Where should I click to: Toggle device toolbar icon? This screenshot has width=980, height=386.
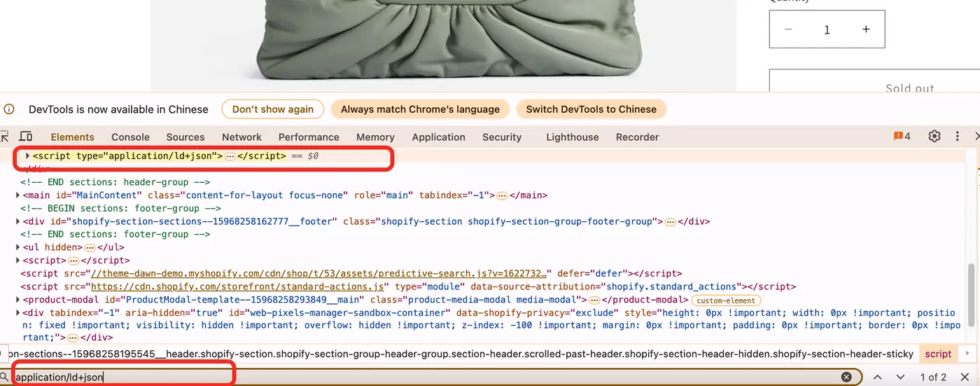pyautogui.click(x=26, y=137)
